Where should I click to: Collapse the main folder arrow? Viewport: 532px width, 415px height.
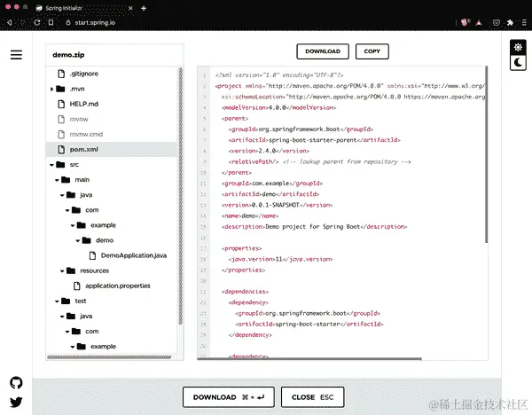click(x=57, y=180)
